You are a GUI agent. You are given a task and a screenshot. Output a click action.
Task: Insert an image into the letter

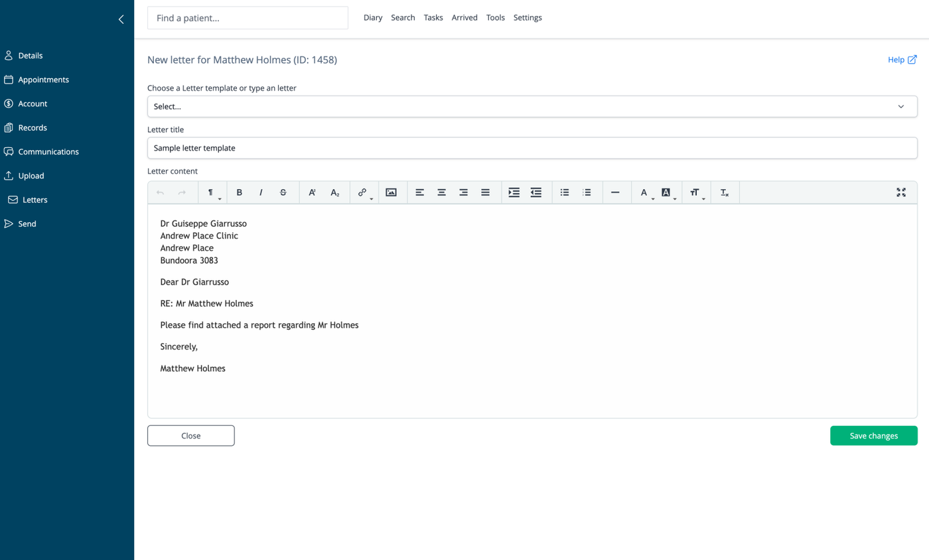tap(392, 192)
